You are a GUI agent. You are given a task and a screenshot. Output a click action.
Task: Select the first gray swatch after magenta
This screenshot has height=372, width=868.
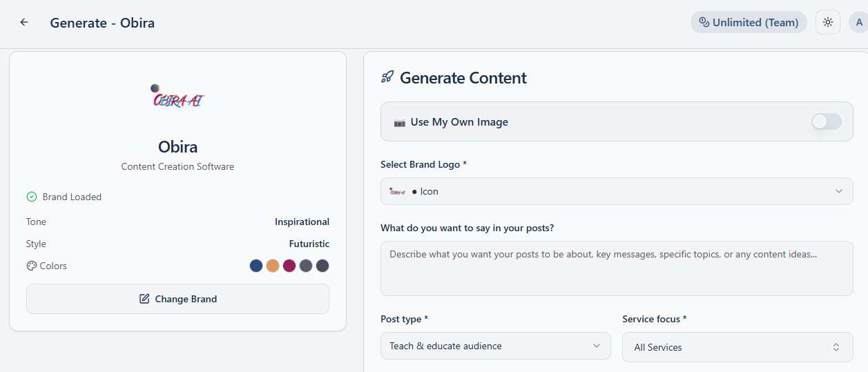coord(306,266)
